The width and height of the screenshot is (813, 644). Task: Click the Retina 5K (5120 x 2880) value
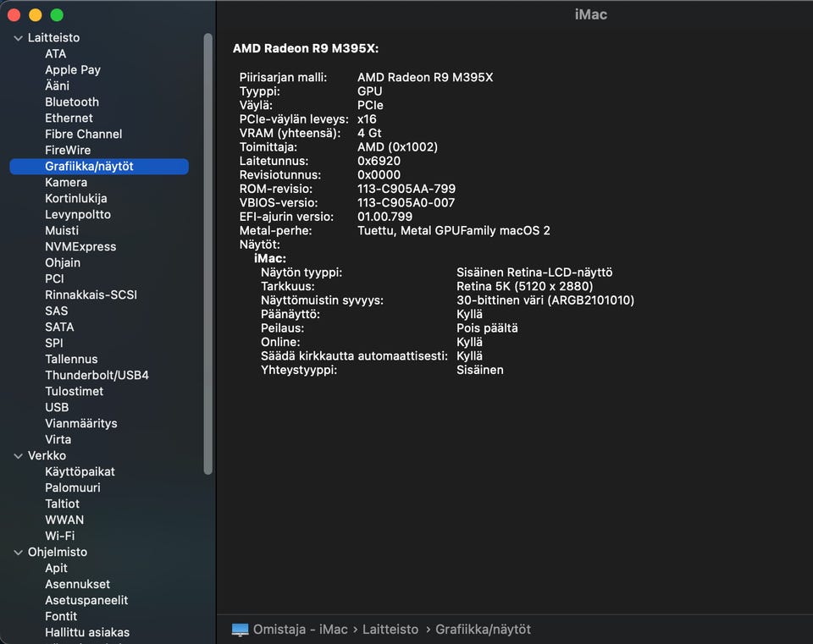pyautogui.click(x=525, y=287)
